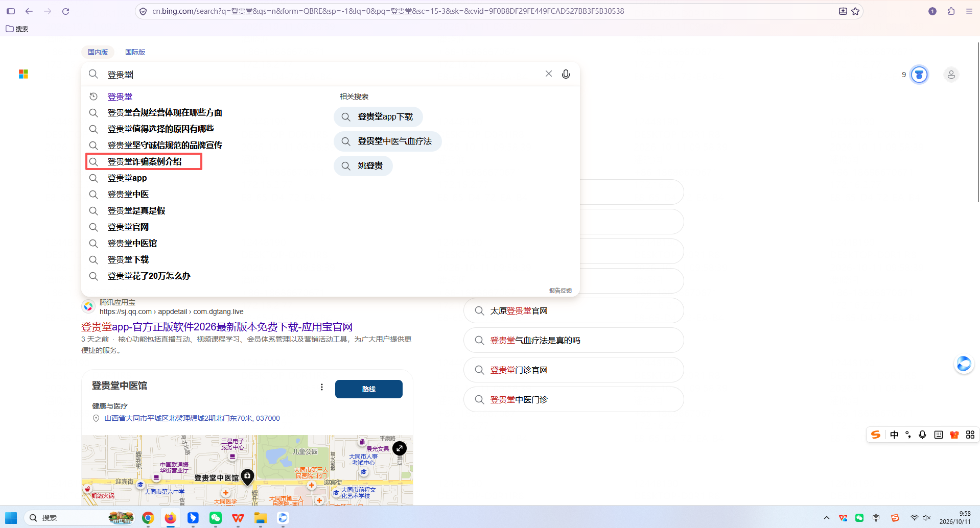
Task: Open the browser hamburger menu
Action: (969, 11)
